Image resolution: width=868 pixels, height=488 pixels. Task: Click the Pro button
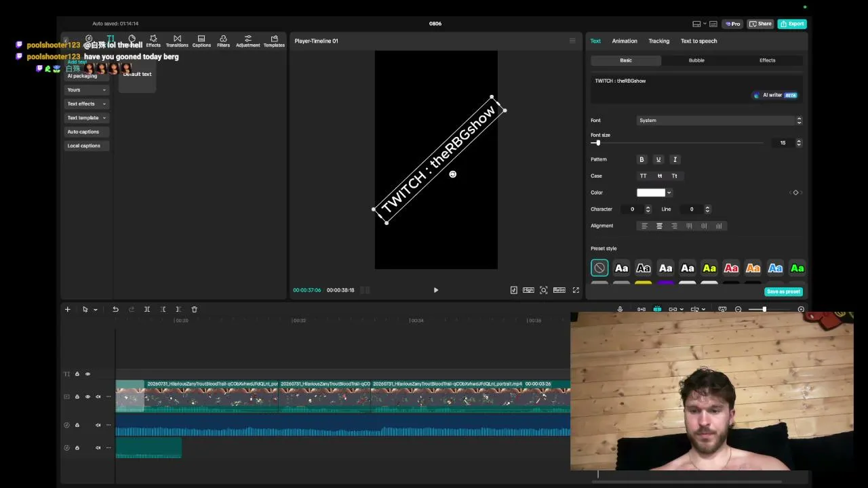[732, 24]
